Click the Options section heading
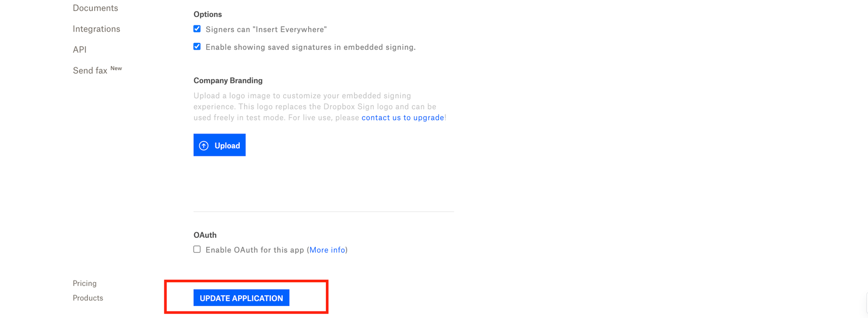The width and height of the screenshot is (868, 318). click(208, 14)
